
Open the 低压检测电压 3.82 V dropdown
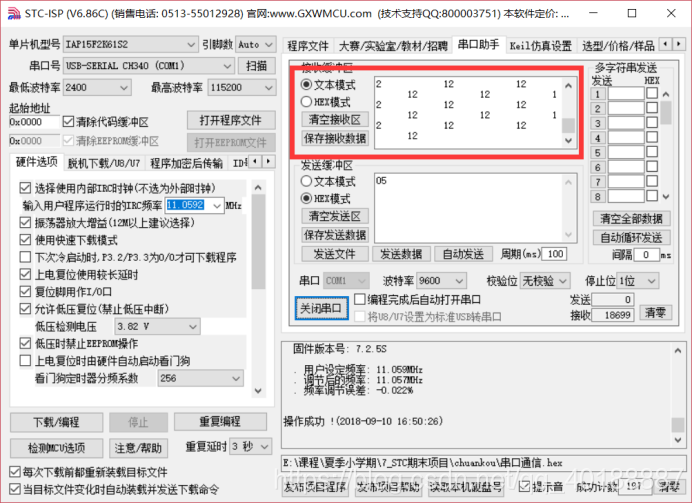coord(157,327)
